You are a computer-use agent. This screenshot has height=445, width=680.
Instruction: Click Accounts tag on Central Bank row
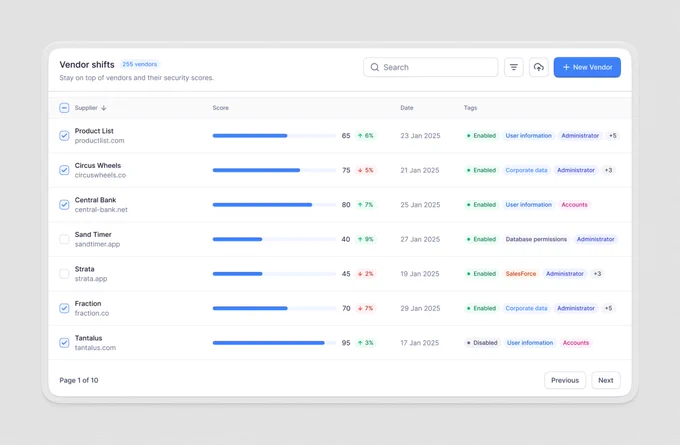tap(574, 205)
